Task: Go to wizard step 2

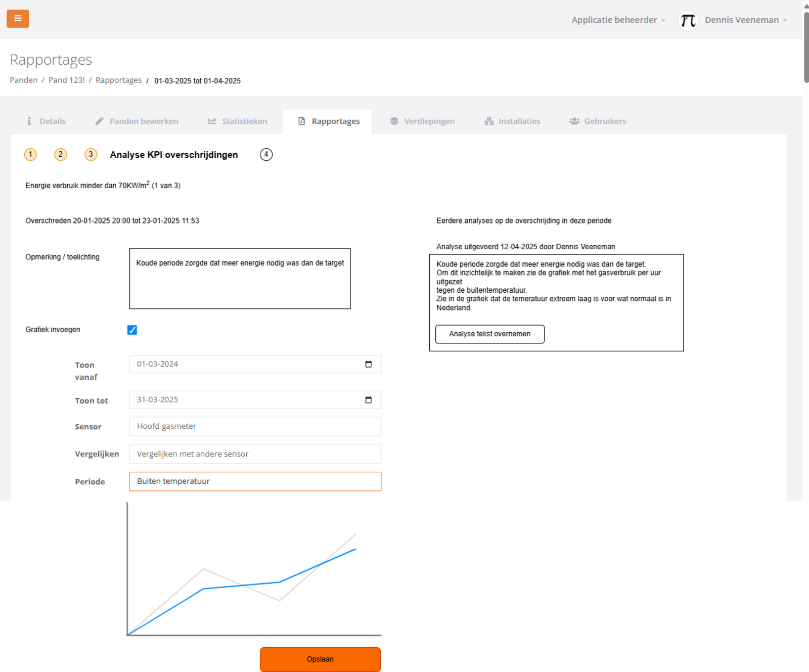Action: pos(61,154)
